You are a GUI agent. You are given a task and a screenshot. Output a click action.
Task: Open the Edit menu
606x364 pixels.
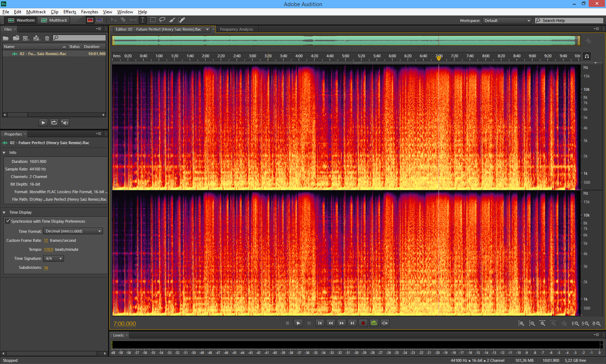18,12
